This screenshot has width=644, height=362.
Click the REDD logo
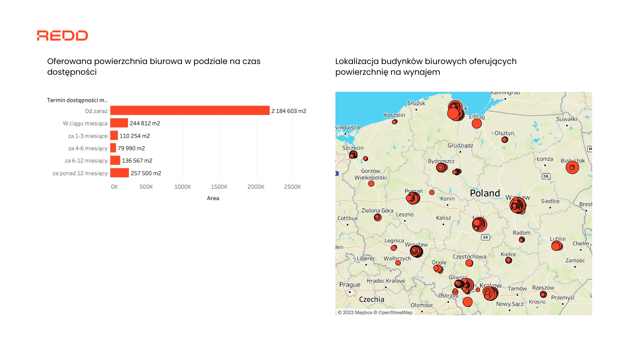point(62,36)
